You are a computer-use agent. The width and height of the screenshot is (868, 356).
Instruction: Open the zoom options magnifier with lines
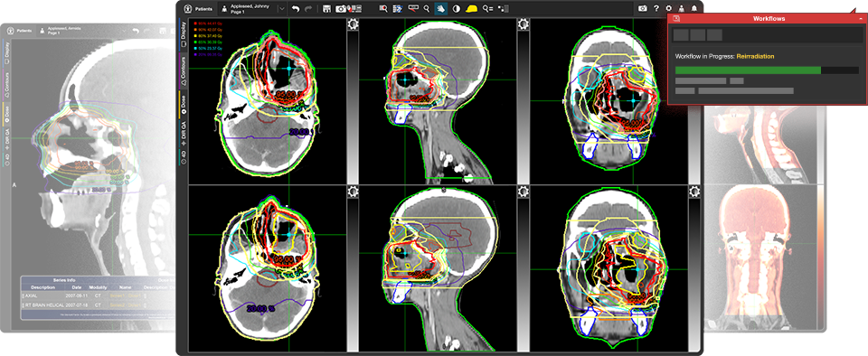487,9
